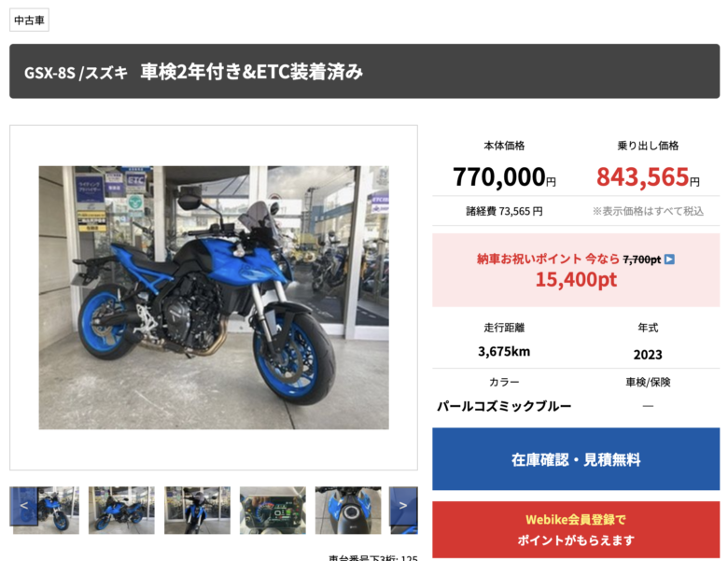728x561 pixels.
Task: Select the first motorcycle thumbnail behind the arrow
Action: click(x=58, y=511)
